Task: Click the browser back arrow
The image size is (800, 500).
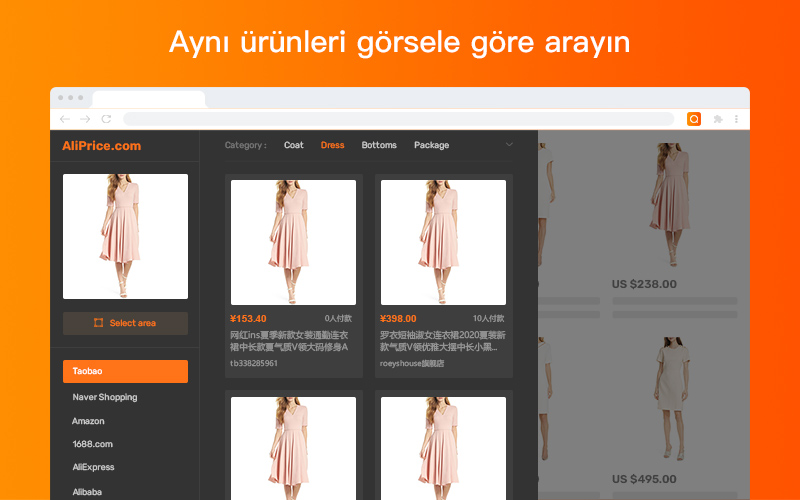Action: (65, 119)
